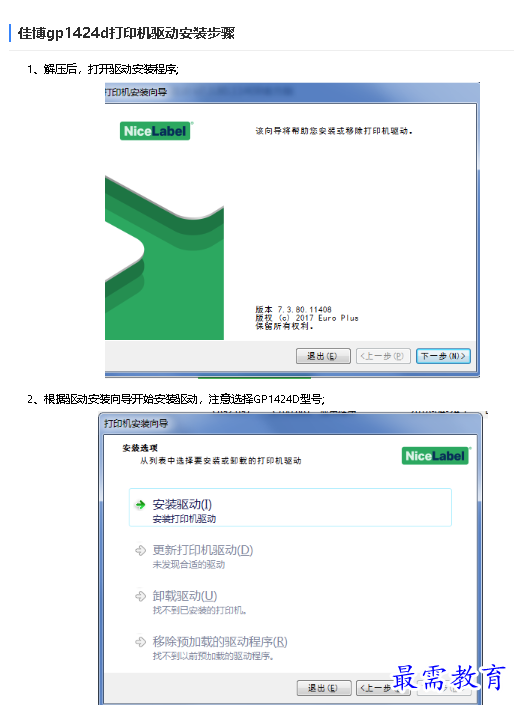Click the 安装选项 header text
514x709 pixels.
(140, 448)
